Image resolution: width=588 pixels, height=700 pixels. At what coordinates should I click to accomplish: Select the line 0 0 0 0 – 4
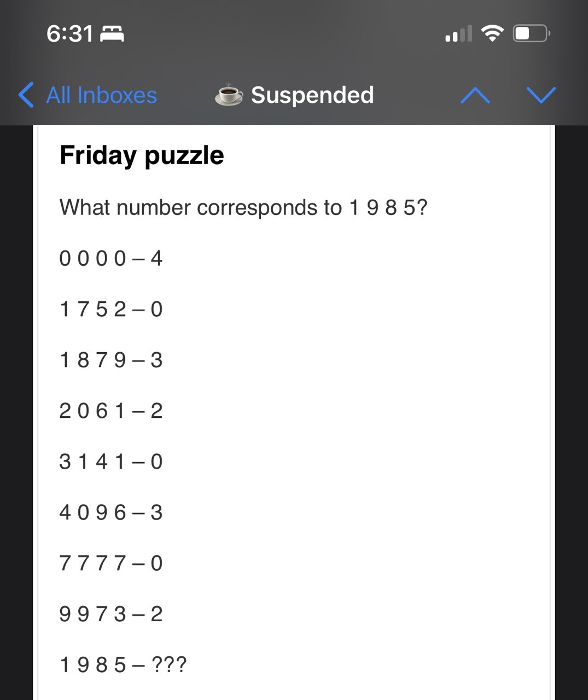coord(111,258)
